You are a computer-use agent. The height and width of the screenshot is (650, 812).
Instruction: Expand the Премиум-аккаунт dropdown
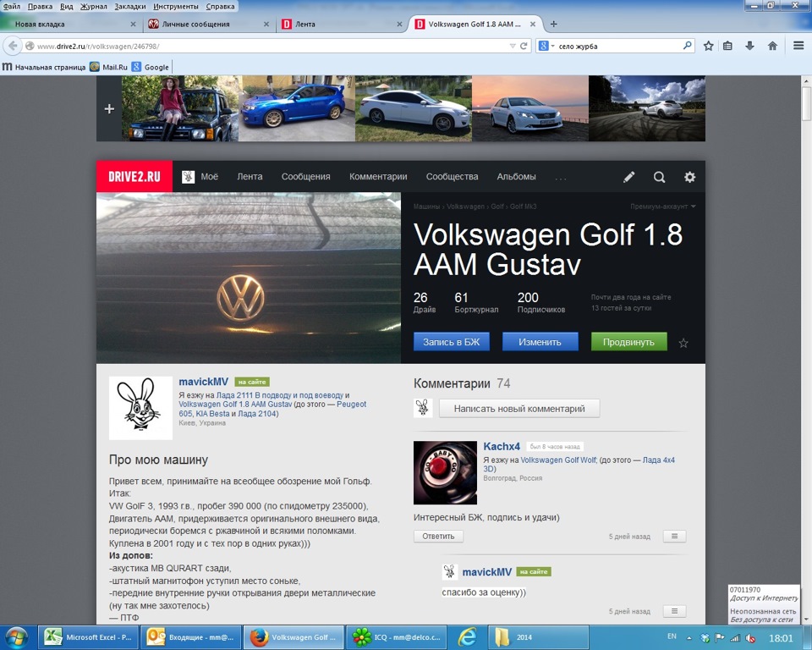pos(663,207)
